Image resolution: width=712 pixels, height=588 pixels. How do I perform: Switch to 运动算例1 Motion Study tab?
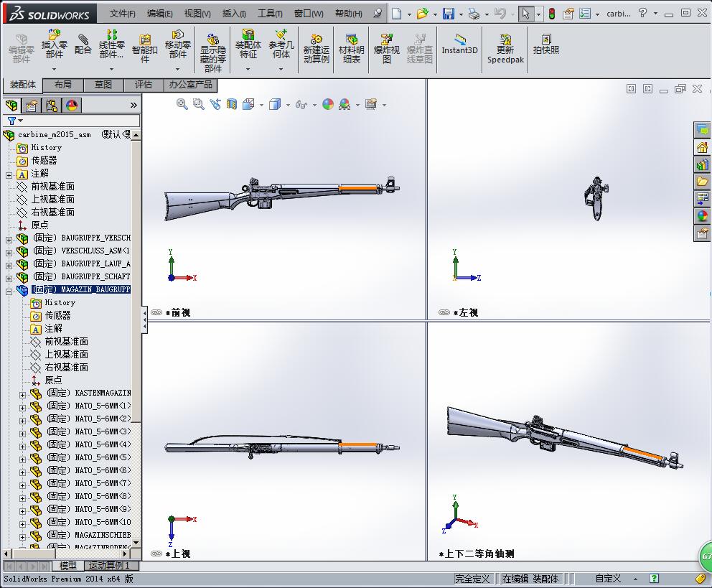tap(109, 566)
